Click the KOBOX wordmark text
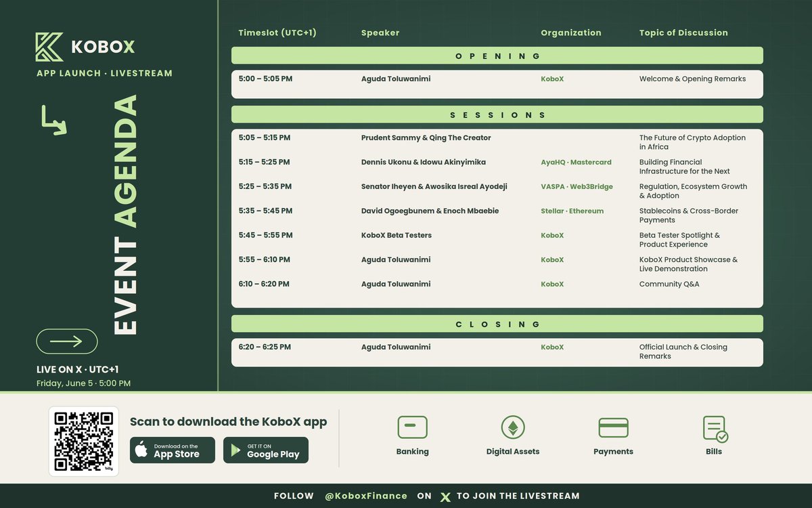812x508 pixels. (x=103, y=47)
